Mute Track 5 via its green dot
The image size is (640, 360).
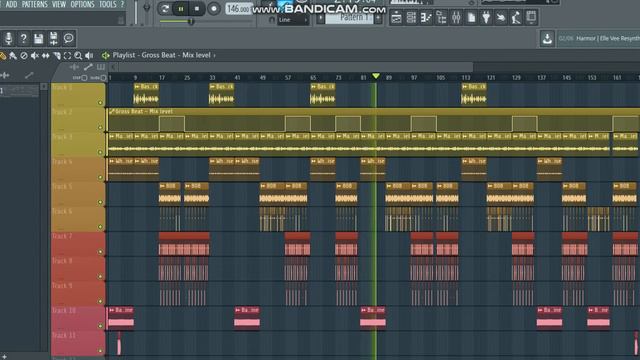click(x=100, y=202)
